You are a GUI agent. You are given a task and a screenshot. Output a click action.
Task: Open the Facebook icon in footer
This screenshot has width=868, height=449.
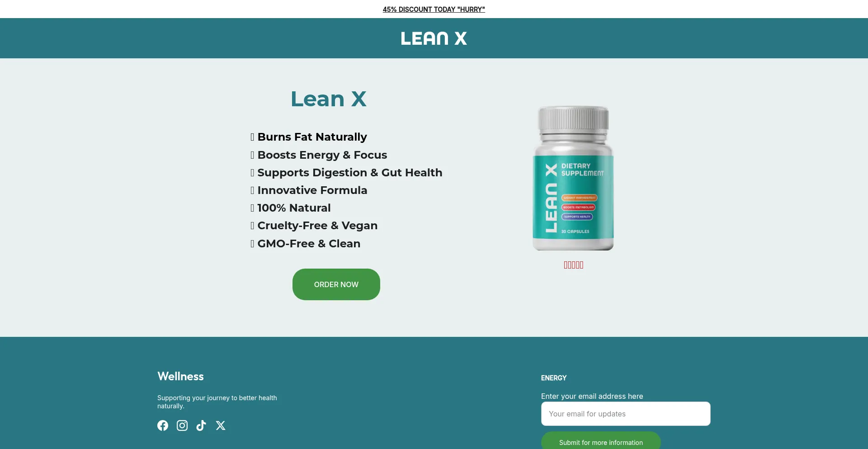(x=163, y=425)
